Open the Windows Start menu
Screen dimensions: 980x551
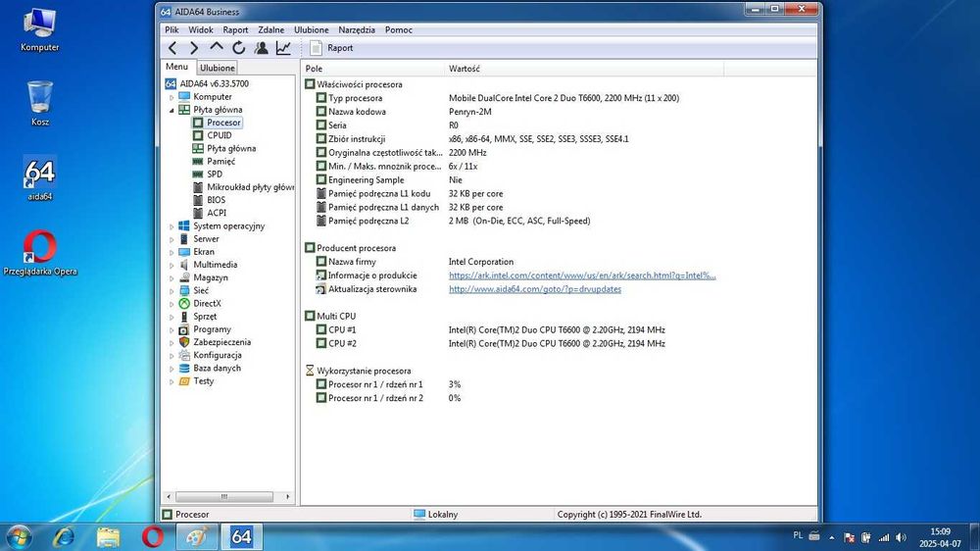18,537
